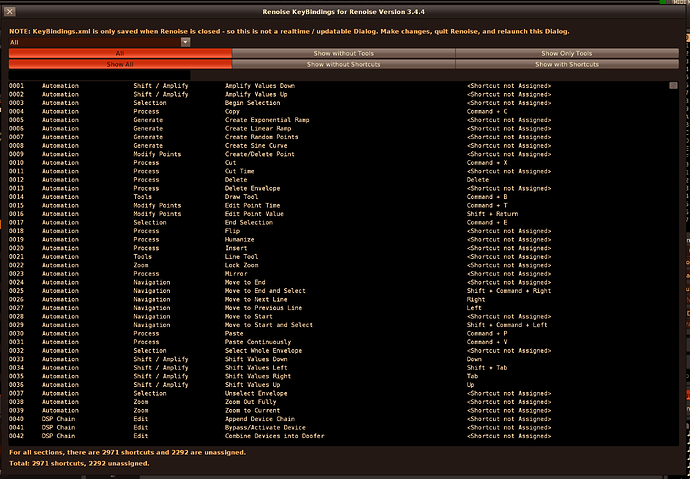
Task: Select 'Humanize' entry
Action: coord(239,240)
